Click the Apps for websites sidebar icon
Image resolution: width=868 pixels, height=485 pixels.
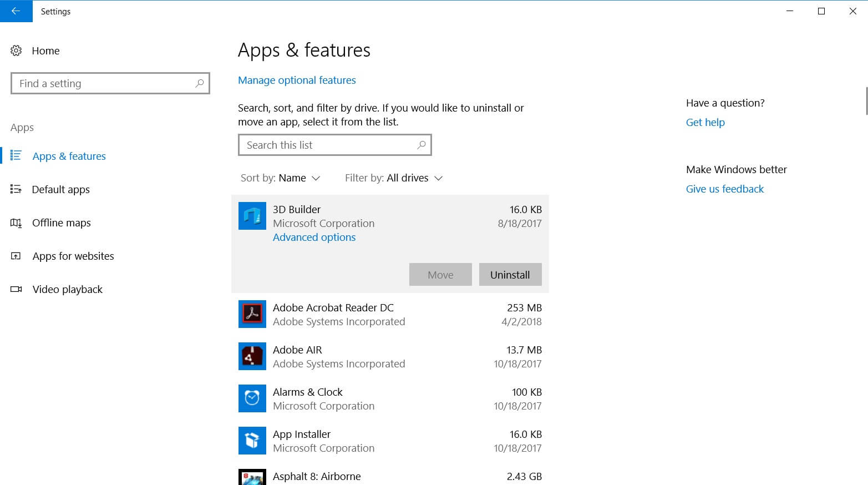16,256
